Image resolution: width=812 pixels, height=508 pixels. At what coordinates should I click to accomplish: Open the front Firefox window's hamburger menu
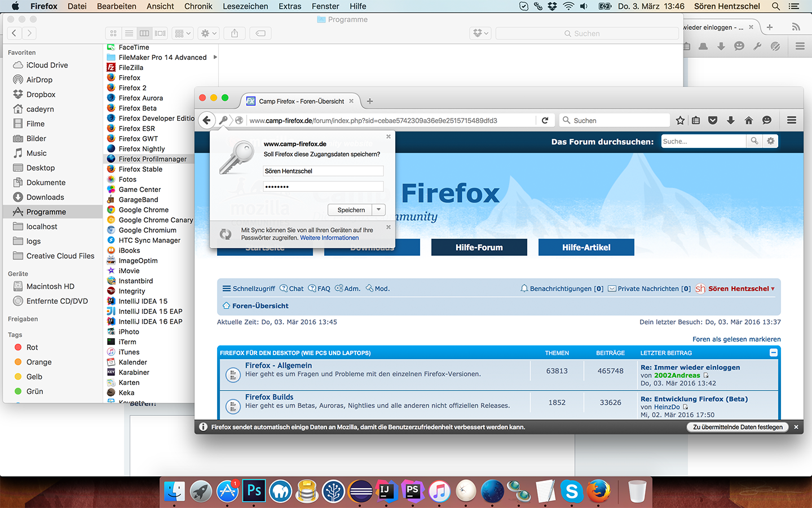pyautogui.click(x=792, y=120)
